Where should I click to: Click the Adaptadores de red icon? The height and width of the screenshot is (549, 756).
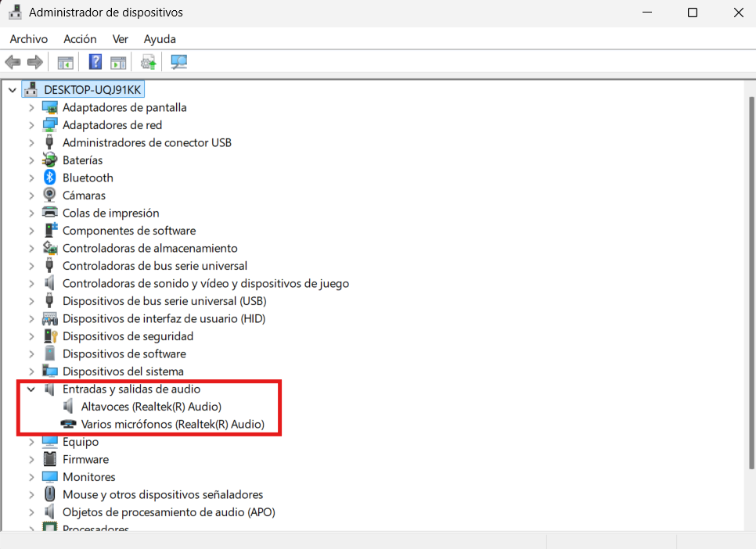49,124
